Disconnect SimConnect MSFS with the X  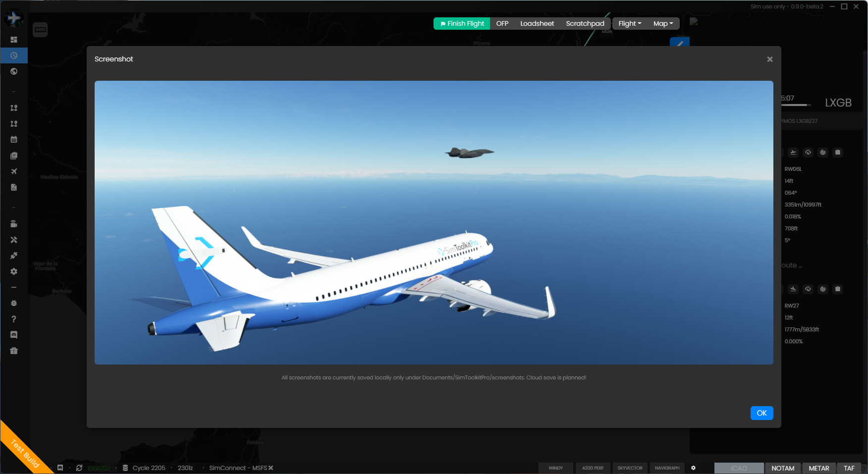[271, 468]
